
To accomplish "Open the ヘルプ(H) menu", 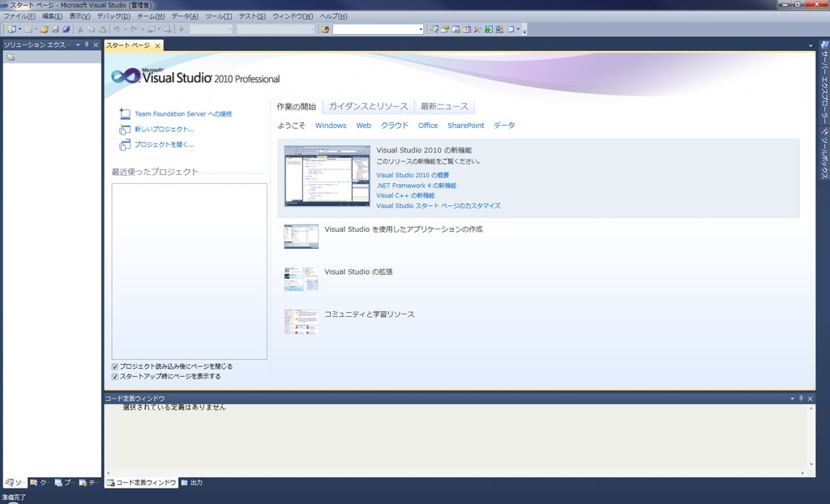I will click(333, 16).
